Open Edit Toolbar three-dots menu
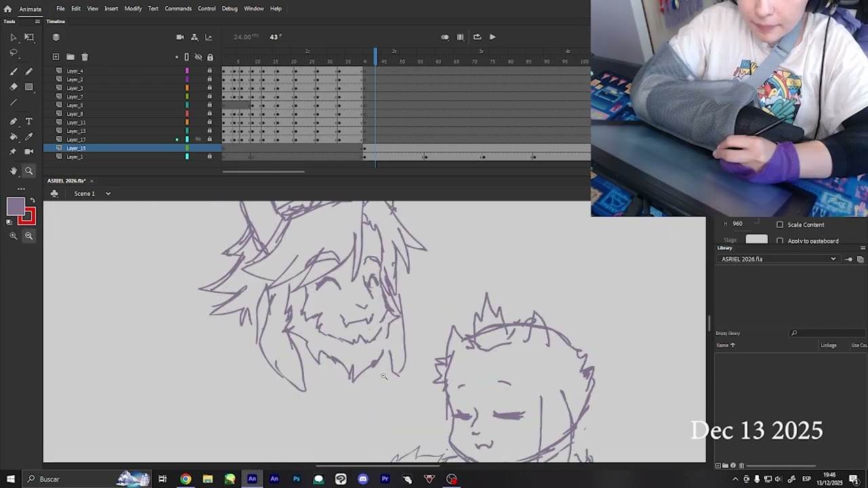Screen dimensions: 868x488 pyautogui.click(x=21, y=188)
